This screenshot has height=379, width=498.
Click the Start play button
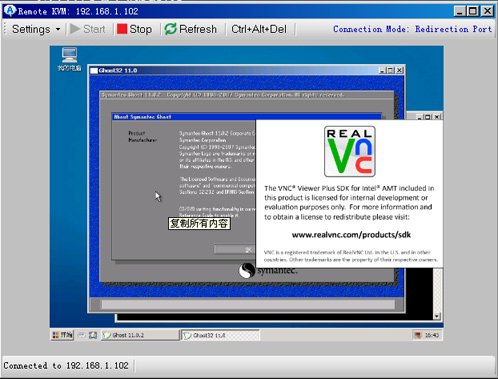(88, 29)
